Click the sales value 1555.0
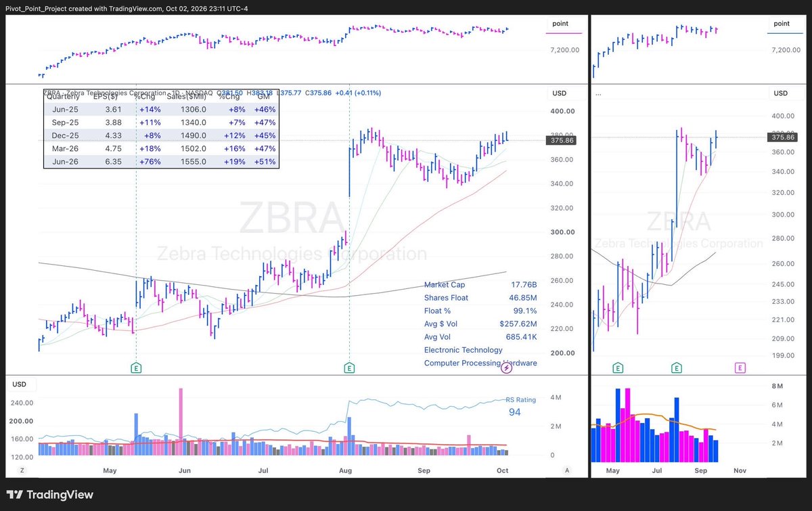This screenshot has height=511, width=812. pyautogui.click(x=193, y=162)
